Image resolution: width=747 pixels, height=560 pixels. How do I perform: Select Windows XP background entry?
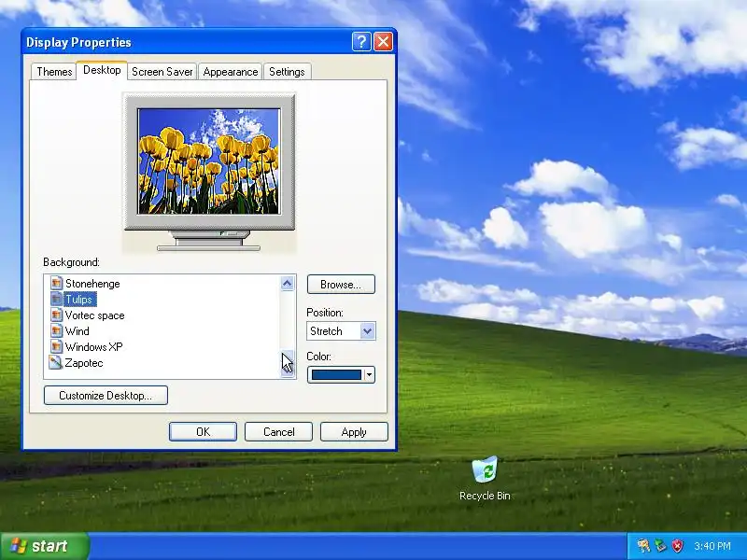click(x=94, y=346)
